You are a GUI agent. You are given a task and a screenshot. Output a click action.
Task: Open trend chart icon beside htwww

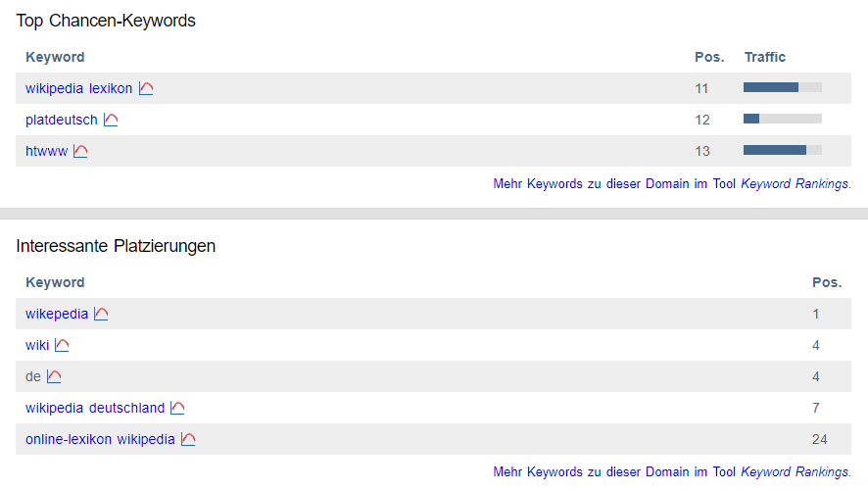80,151
